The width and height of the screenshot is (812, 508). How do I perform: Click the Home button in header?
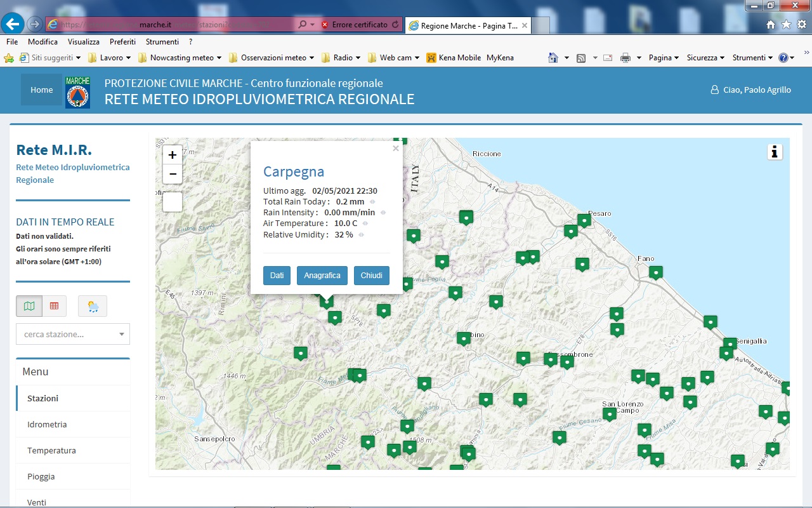42,90
